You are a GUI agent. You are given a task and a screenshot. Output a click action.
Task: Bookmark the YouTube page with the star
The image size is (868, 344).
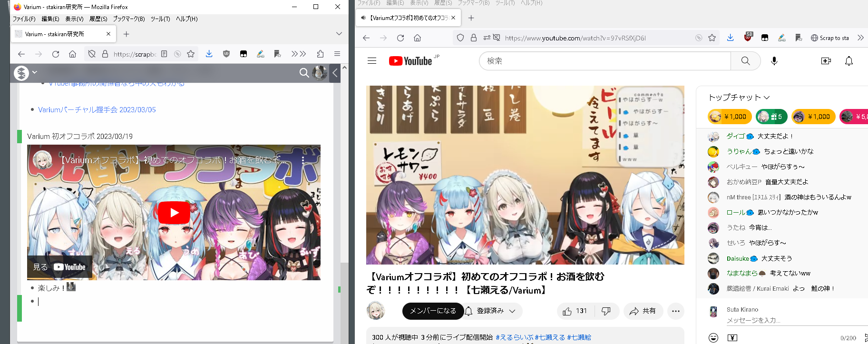pos(712,38)
